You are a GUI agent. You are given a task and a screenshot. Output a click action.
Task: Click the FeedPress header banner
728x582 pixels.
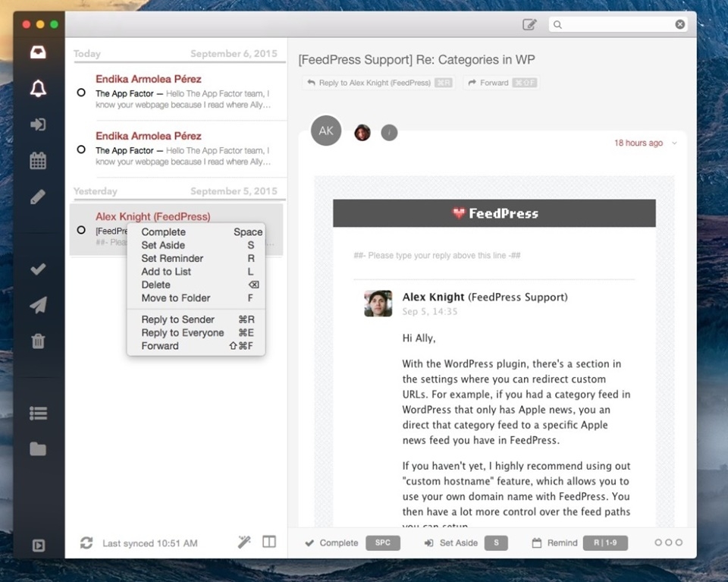coord(494,213)
